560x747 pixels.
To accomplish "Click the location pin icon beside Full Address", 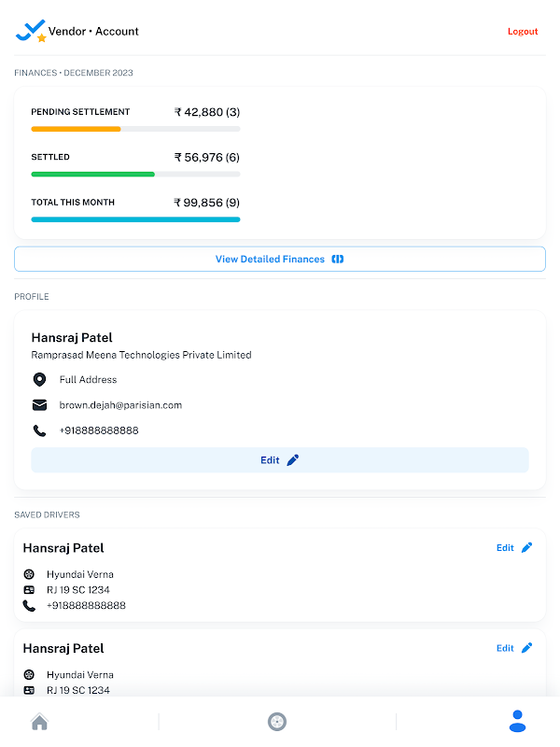I will [x=39, y=380].
